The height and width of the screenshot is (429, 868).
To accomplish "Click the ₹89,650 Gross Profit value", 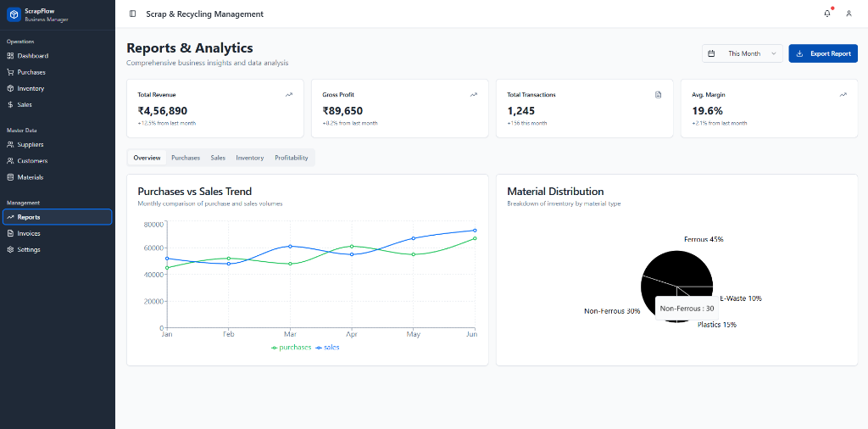I will (342, 111).
